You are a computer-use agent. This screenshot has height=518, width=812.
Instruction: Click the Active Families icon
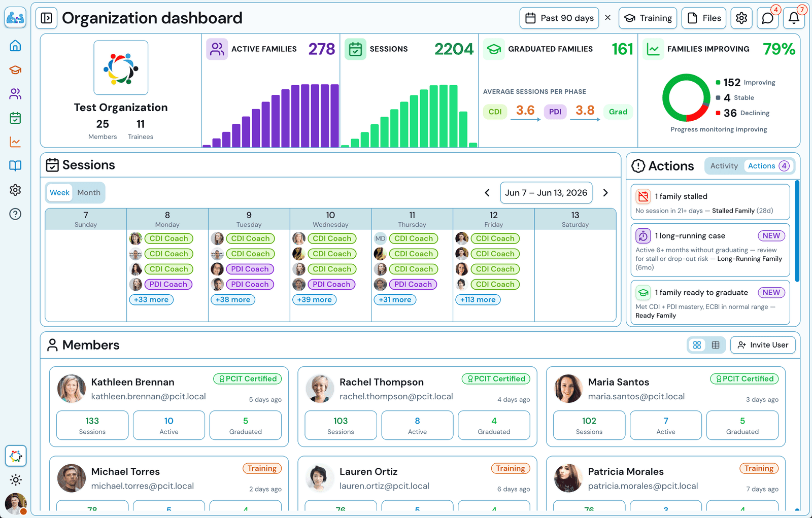pos(217,49)
